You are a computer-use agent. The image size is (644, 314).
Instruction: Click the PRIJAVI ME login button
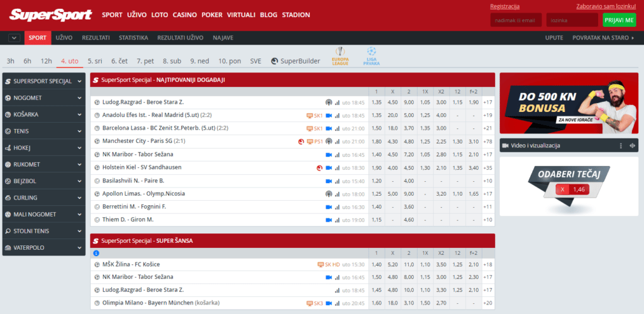pos(619,20)
